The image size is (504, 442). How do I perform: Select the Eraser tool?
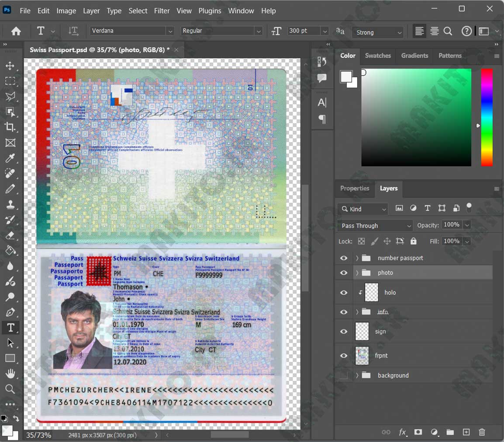tap(10, 235)
